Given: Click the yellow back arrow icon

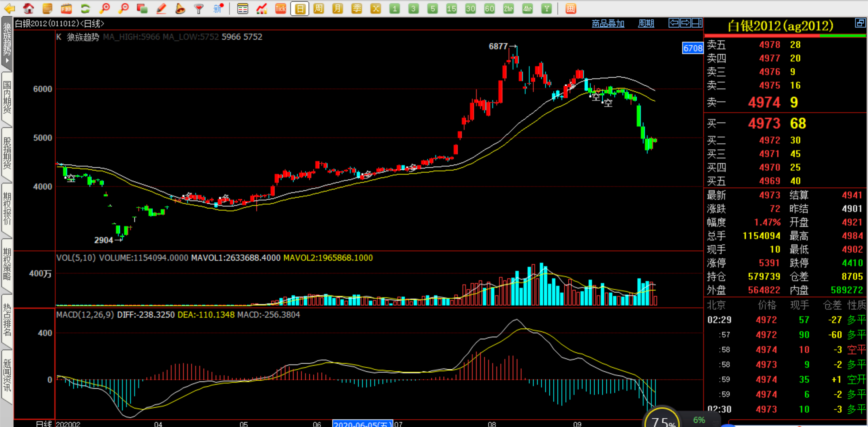Looking at the screenshot, I should click(x=9, y=8).
